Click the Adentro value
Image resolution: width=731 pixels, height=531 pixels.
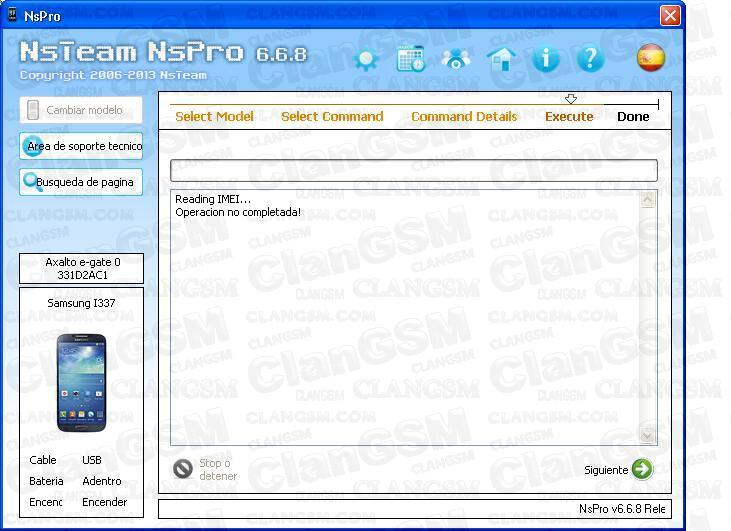click(102, 481)
